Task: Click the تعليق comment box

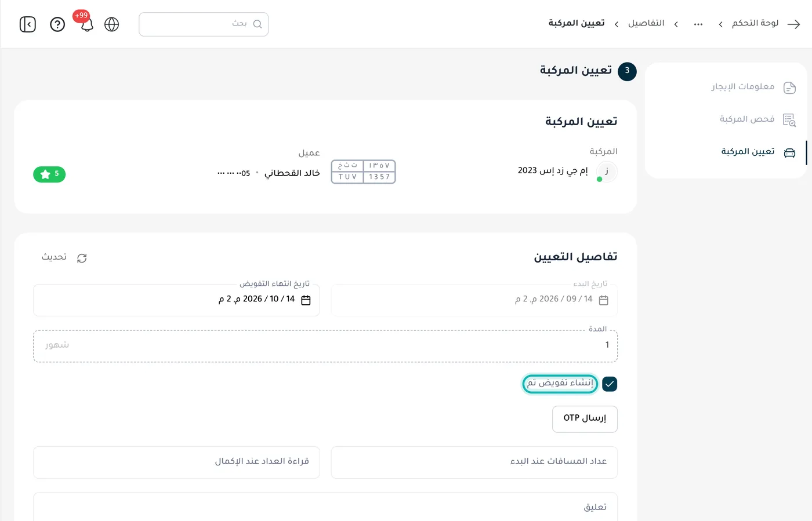Action: (x=325, y=507)
